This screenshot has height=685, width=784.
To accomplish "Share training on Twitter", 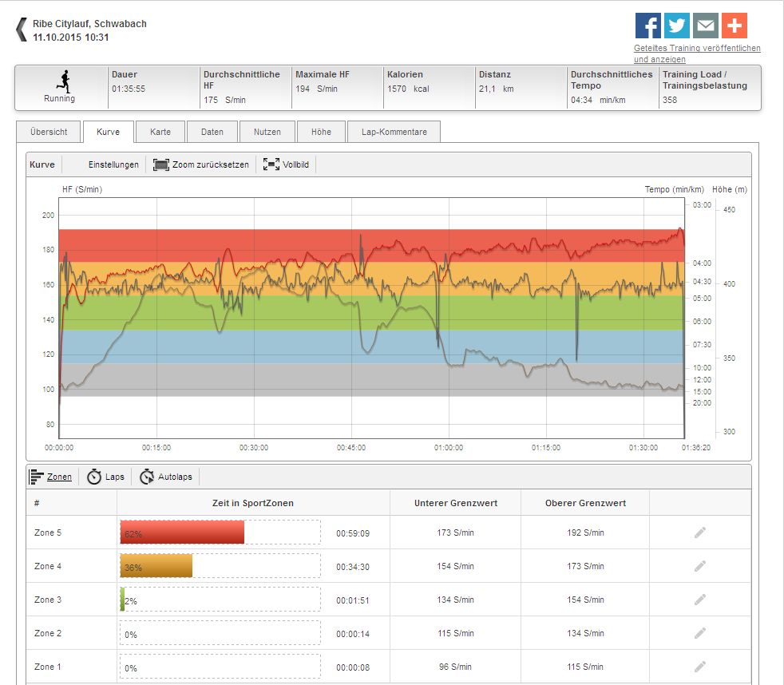I will [676, 26].
